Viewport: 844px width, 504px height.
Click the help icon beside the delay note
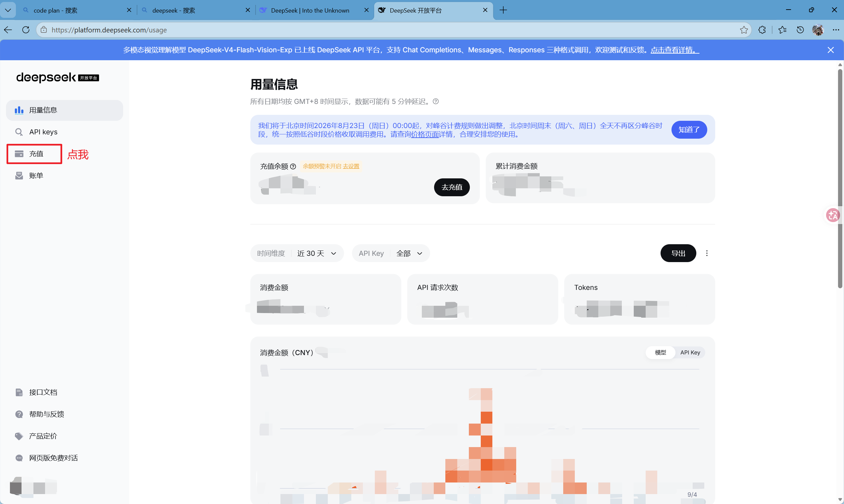pos(436,101)
